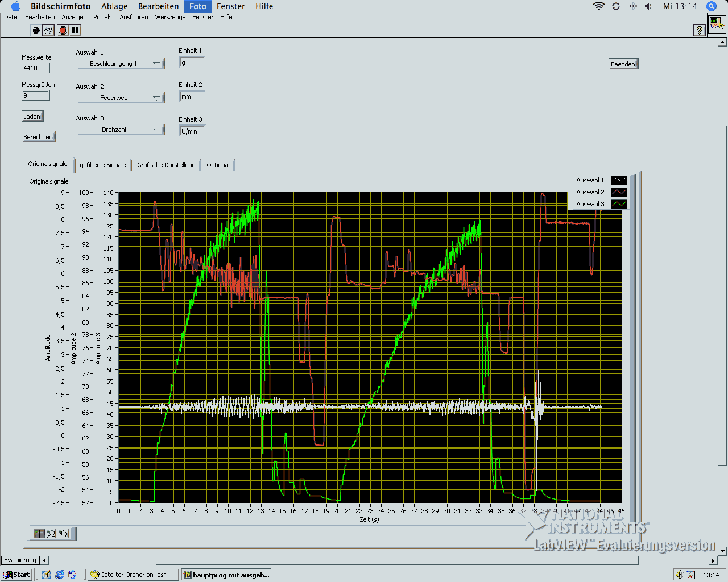Abort execution with the red stop icon
Viewport: 728px width, 582px height.
[x=63, y=30]
